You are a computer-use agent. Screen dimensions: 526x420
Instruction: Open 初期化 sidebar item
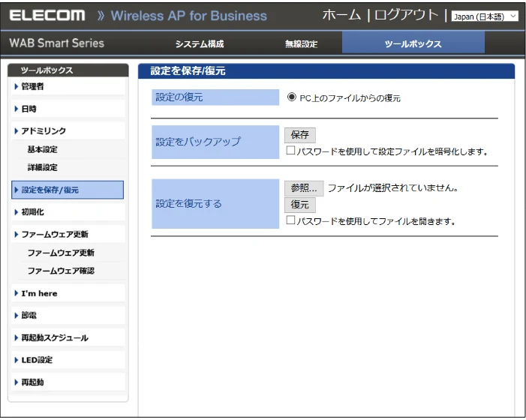[68, 211]
